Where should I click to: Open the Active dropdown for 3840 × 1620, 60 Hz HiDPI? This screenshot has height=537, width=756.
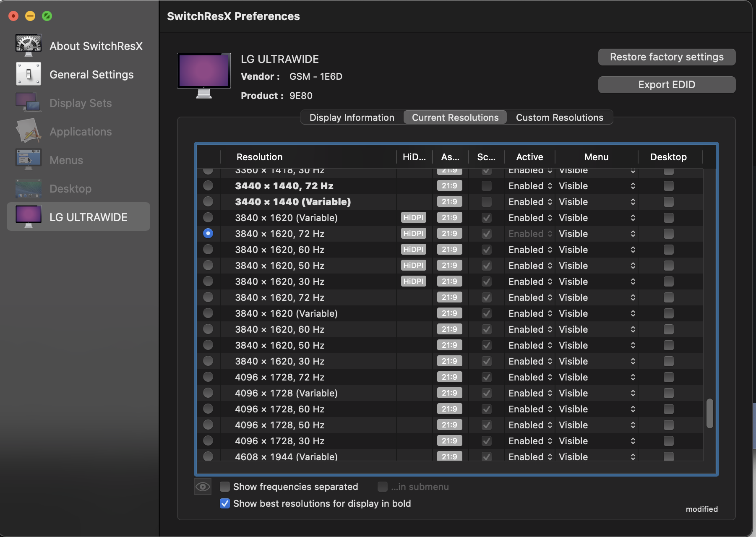530,250
